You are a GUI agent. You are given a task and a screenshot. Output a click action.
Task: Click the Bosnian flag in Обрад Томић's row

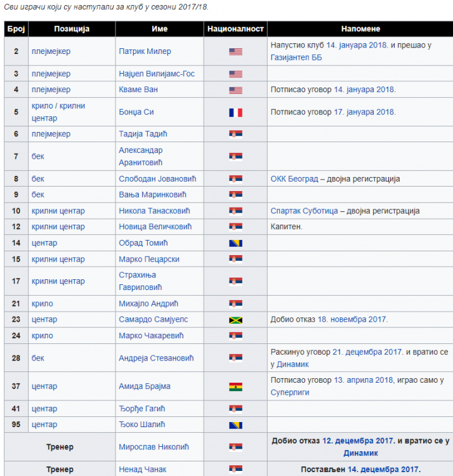pyautogui.click(x=235, y=243)
